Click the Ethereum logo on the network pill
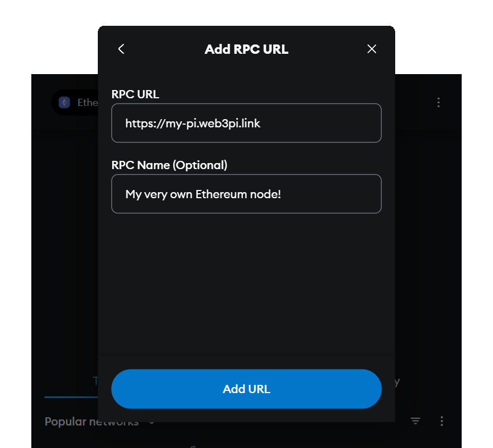The height and width of the screenshot is (448, 493). click(x=64, y=102)
